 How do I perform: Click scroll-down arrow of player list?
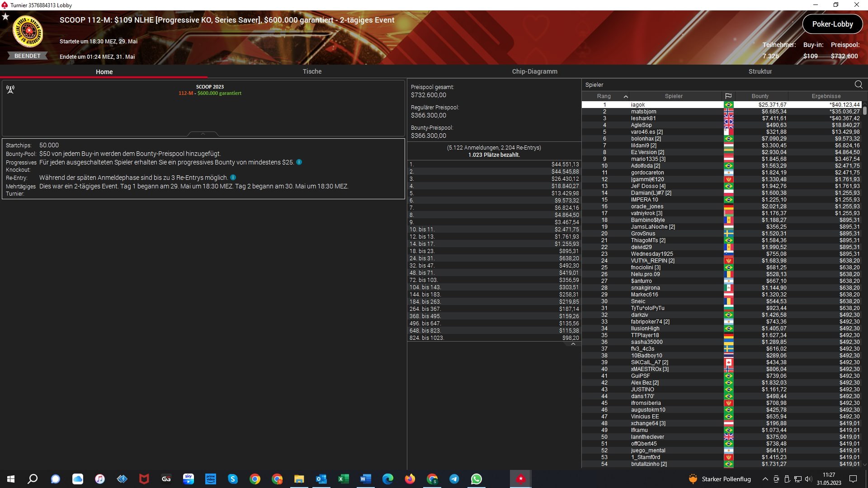(x=864, y=465)
